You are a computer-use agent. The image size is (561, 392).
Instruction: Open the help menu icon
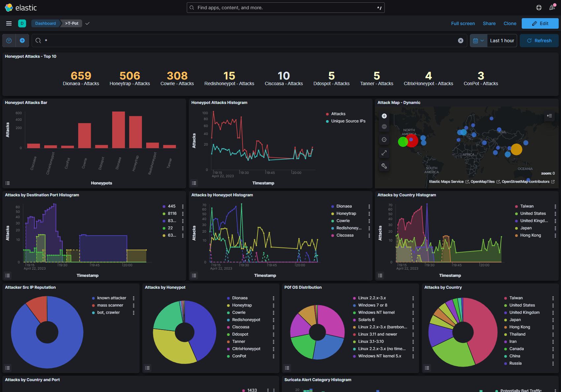pos(539,8)
